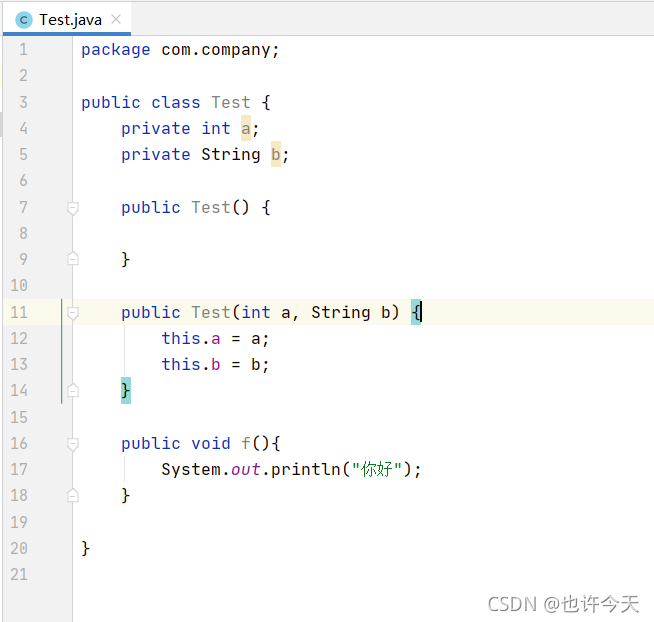This screenshot has height=622, width=654.
Task: Click the fold end marker at line 9
Action: pyautogui.click(x=73, y=259)
